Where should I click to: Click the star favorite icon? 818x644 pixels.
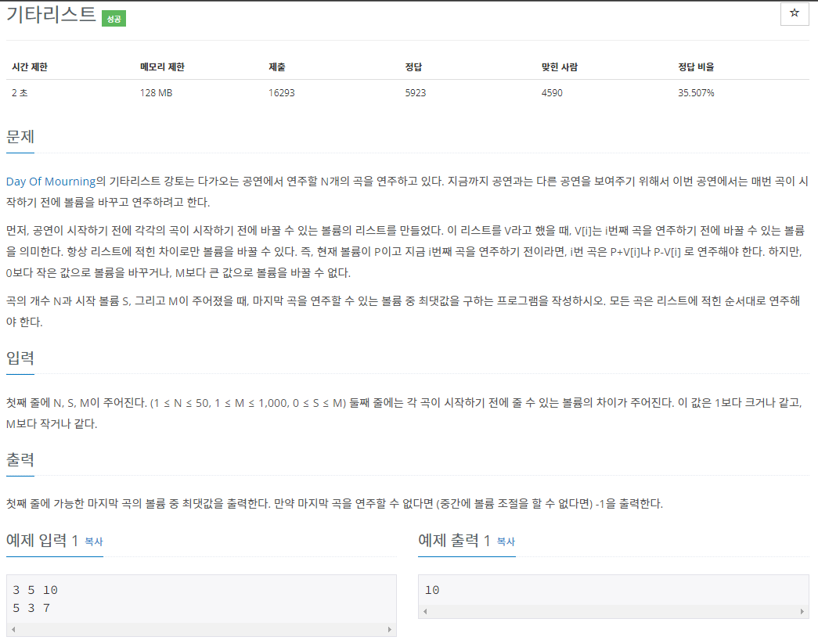click(x=794, y=13)
